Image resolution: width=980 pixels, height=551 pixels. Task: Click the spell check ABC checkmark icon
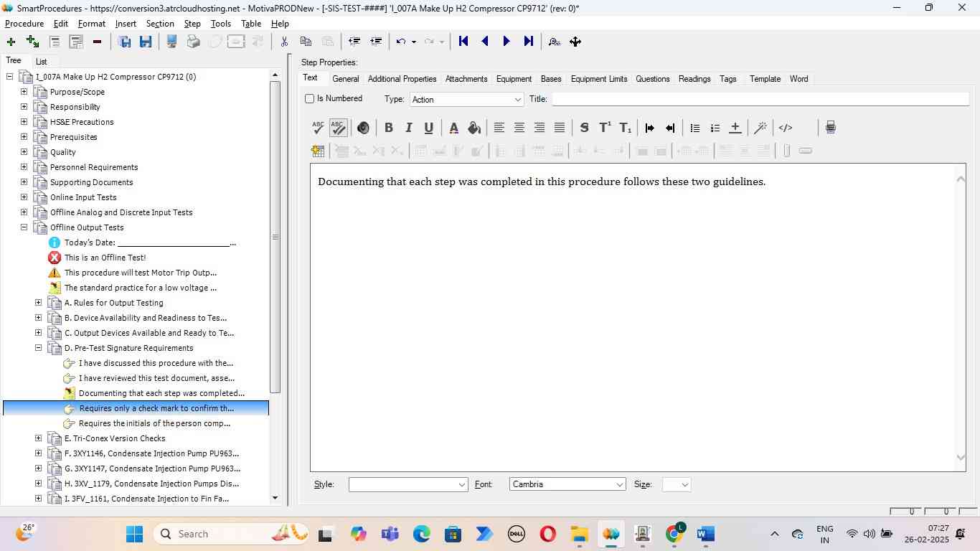click(318, 128)
